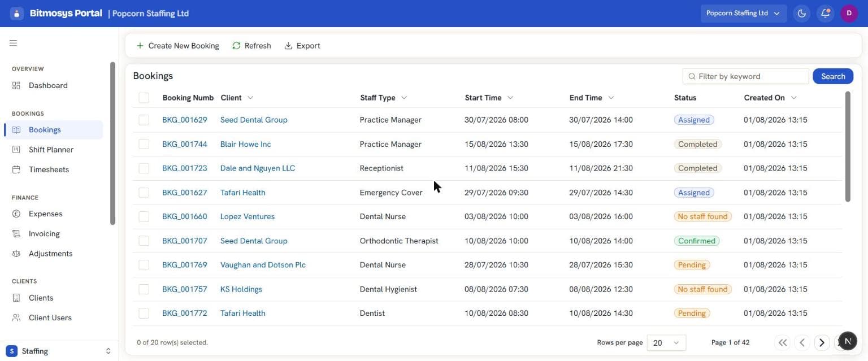Viewport: 868px width, 361px height.
Task: Focus the Filter by keyword field
Action: [x=746, y=76]
